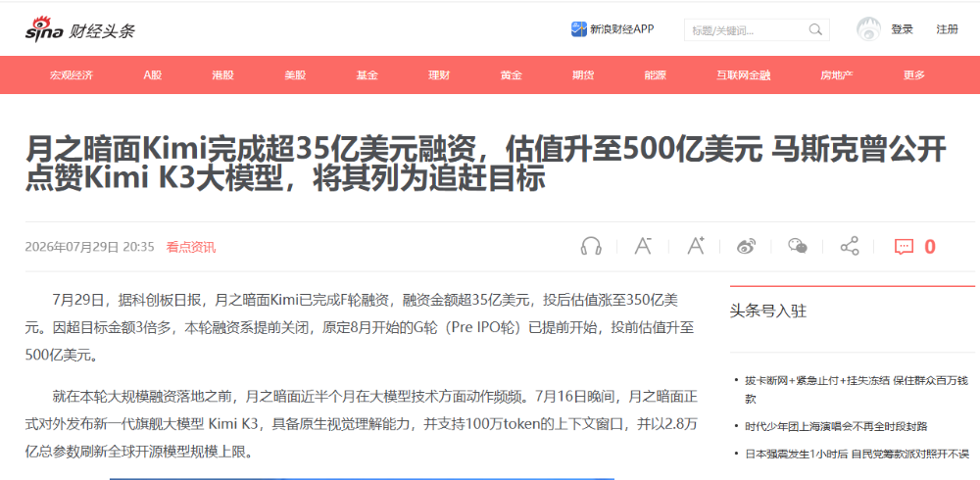Open the 美股 navigation tab

point(295,75)
